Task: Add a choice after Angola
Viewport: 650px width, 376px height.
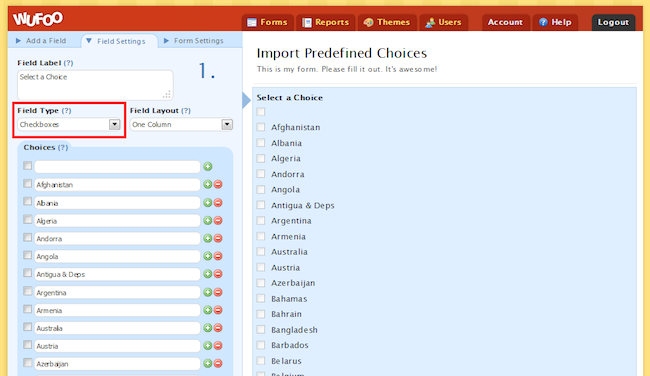Action: point(208,256)
